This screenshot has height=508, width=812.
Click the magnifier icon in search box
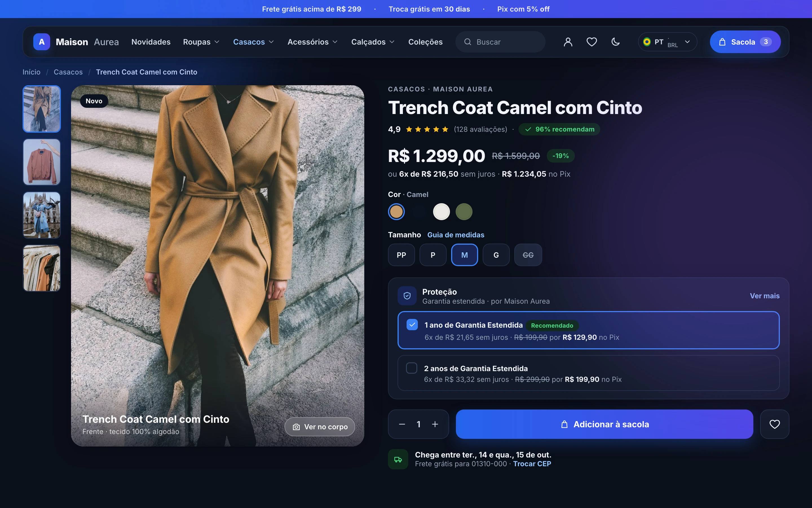pyautogui.click(x=467, y=42)
